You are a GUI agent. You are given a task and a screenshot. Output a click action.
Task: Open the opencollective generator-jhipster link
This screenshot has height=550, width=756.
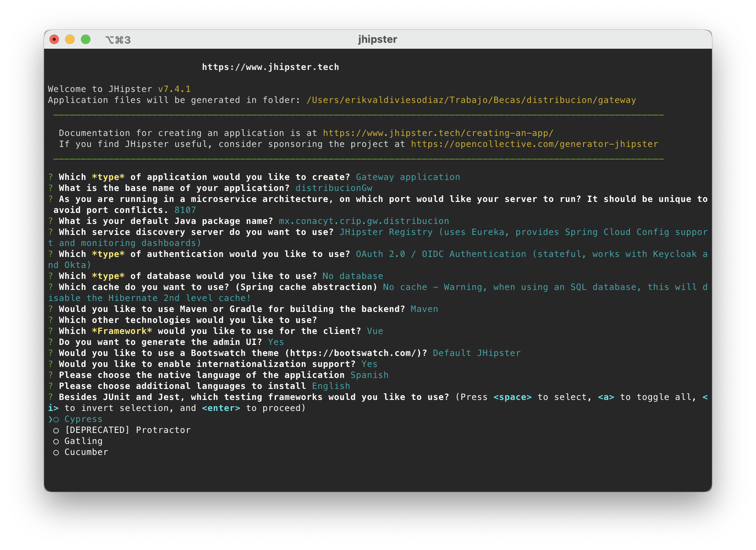[x=534, y=144]
